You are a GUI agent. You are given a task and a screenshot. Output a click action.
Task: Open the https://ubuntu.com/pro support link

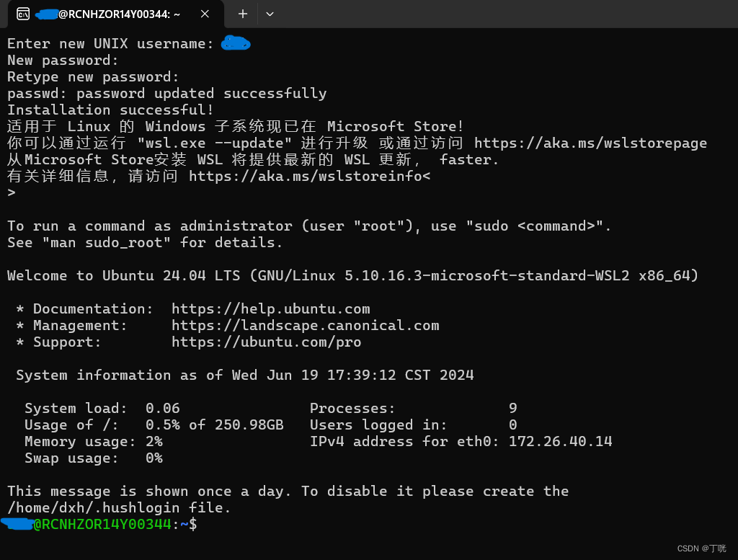267,342
